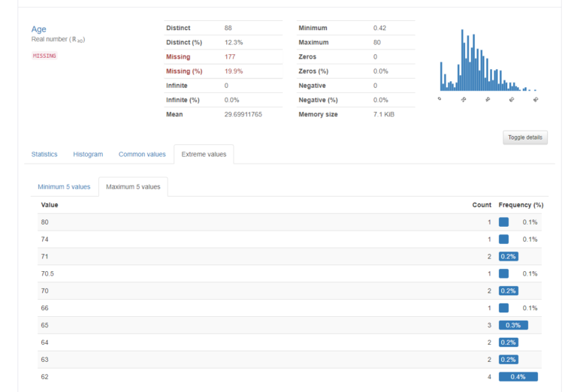This screenshot has height=392, width=577.
Task: Click the Frequency (%) column header
Action: coord(521,205)
